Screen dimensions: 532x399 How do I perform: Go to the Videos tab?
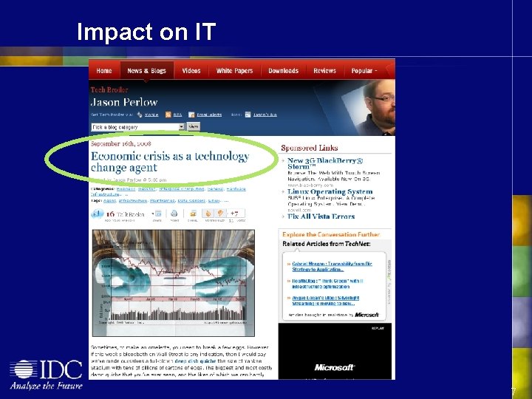tap(191, 71)
